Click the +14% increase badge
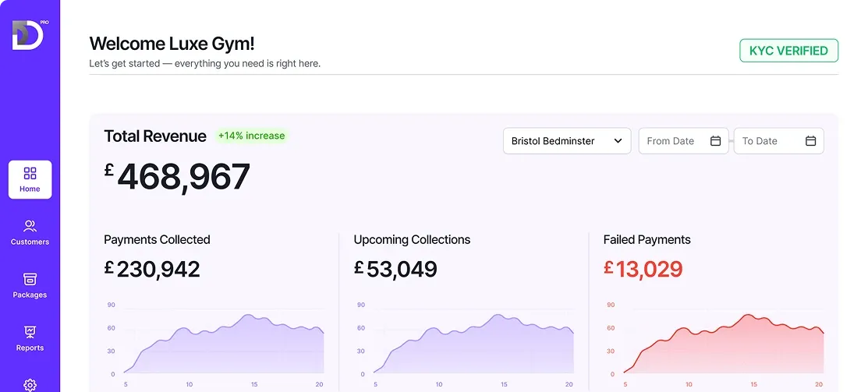 251,136
